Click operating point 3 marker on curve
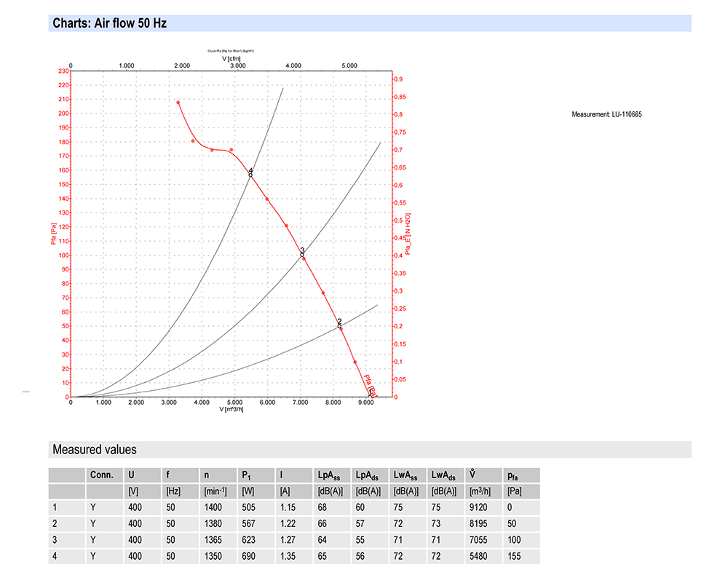 (x=302, y=253)
